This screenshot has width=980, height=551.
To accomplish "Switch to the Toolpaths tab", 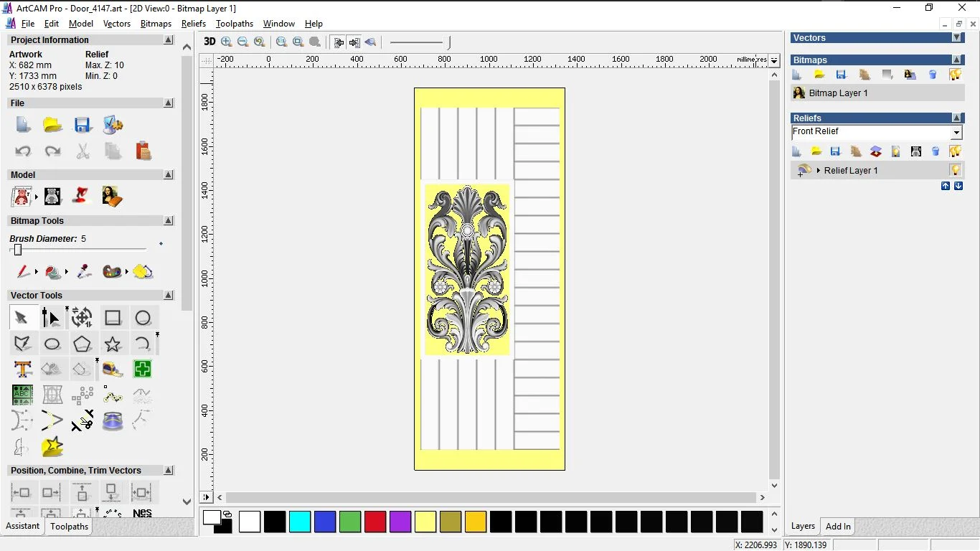I will tap(69, 527).
